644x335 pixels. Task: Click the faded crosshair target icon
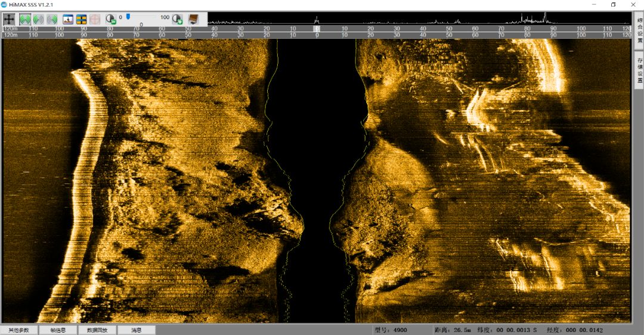(x=95, y=19)
